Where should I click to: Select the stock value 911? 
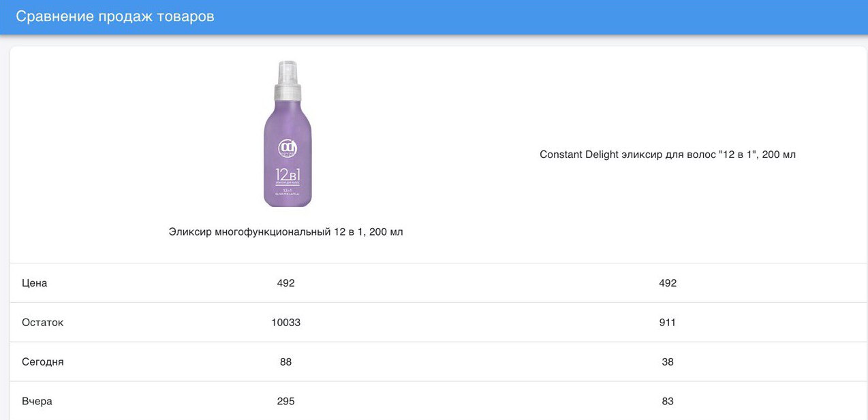pos(668,323)
